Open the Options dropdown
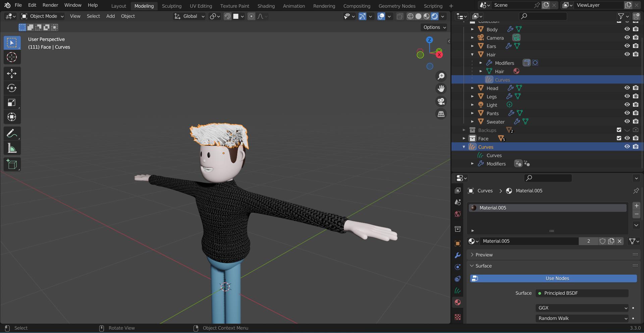The width and height of the screenshot is (644, 333). click(x=434, y=27)
